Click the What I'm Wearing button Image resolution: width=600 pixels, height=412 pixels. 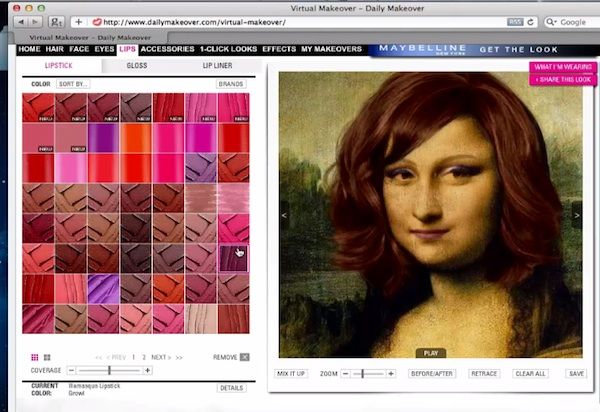click(x=563, y=67)
